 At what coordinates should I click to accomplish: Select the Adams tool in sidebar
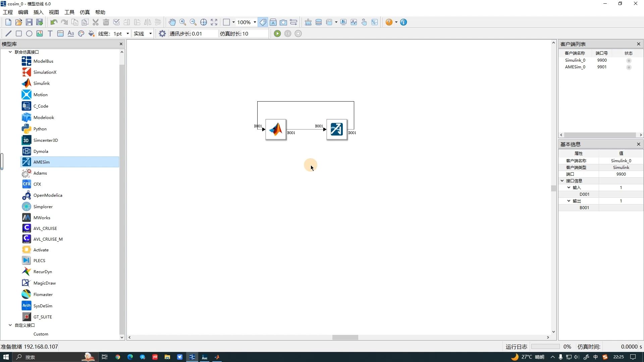click(x=40, y=173)
